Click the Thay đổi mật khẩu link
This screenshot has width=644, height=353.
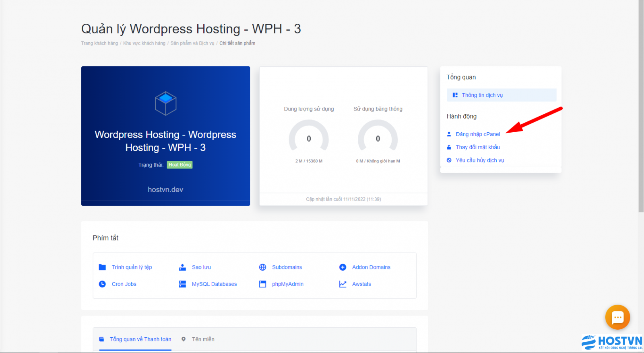coord(478,147)
